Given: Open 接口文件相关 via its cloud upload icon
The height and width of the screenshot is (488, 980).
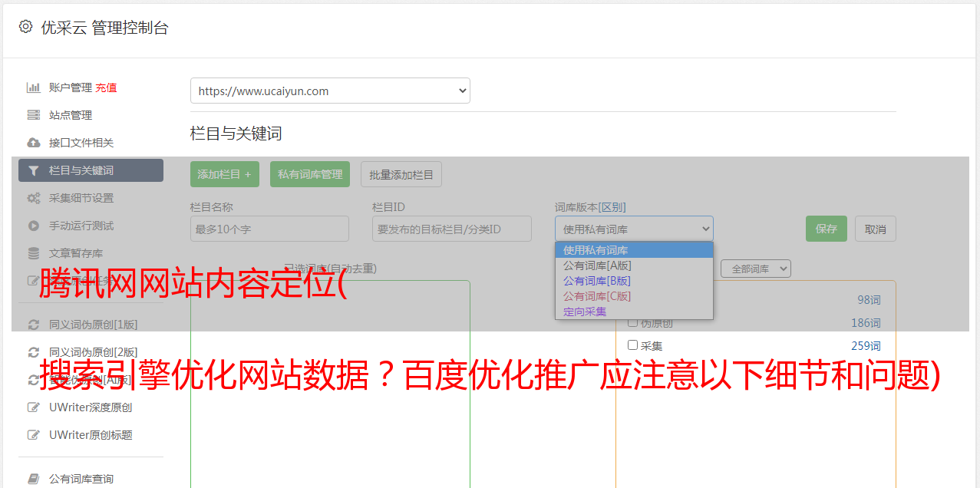Looking at the screenshot, I should coord(34,143).
